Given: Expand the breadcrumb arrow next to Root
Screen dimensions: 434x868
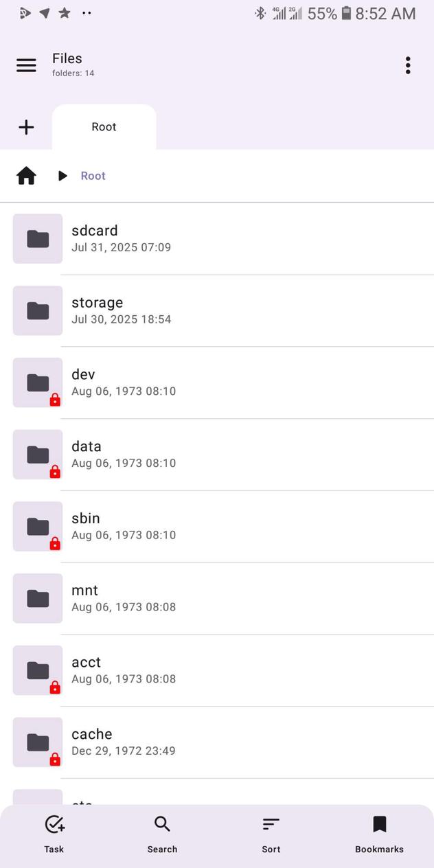Looking at the screenshot, I should pos(62,176).
